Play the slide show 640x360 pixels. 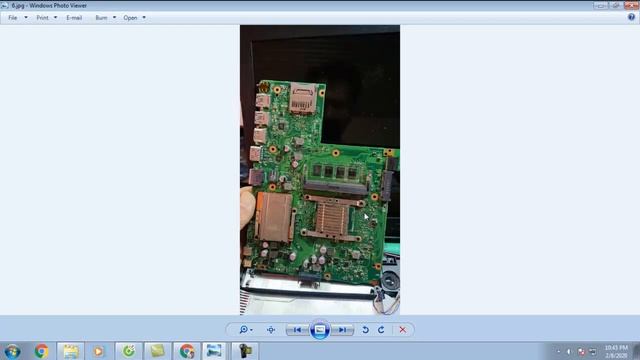point(320,330)
